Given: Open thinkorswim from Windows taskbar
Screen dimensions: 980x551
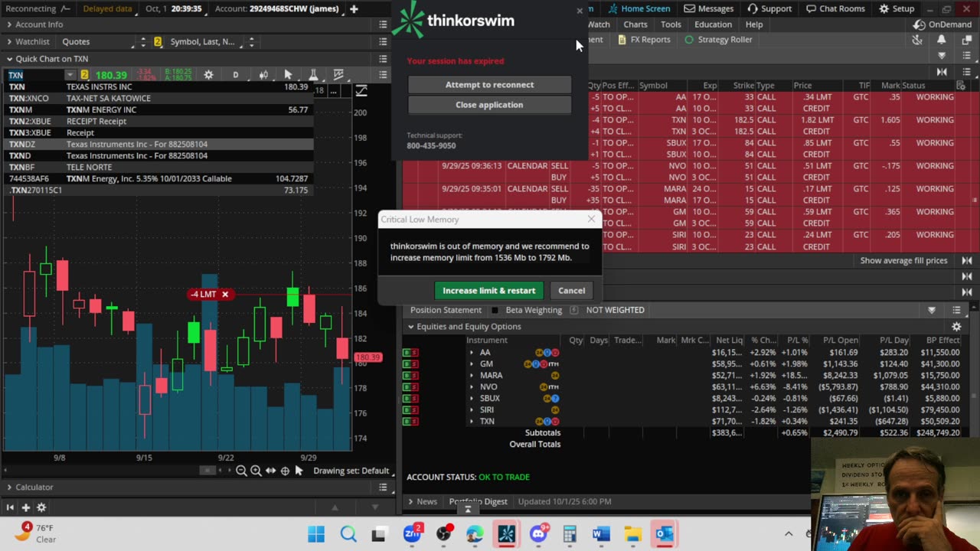Looking at the screenshot, I should (x=506, y=533).
